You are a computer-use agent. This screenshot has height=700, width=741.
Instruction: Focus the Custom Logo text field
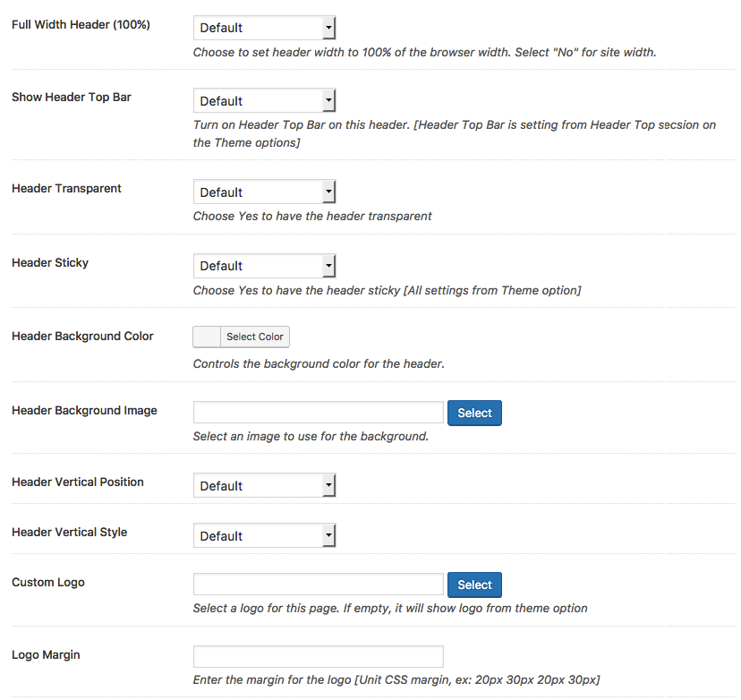(x=319, y=585)
